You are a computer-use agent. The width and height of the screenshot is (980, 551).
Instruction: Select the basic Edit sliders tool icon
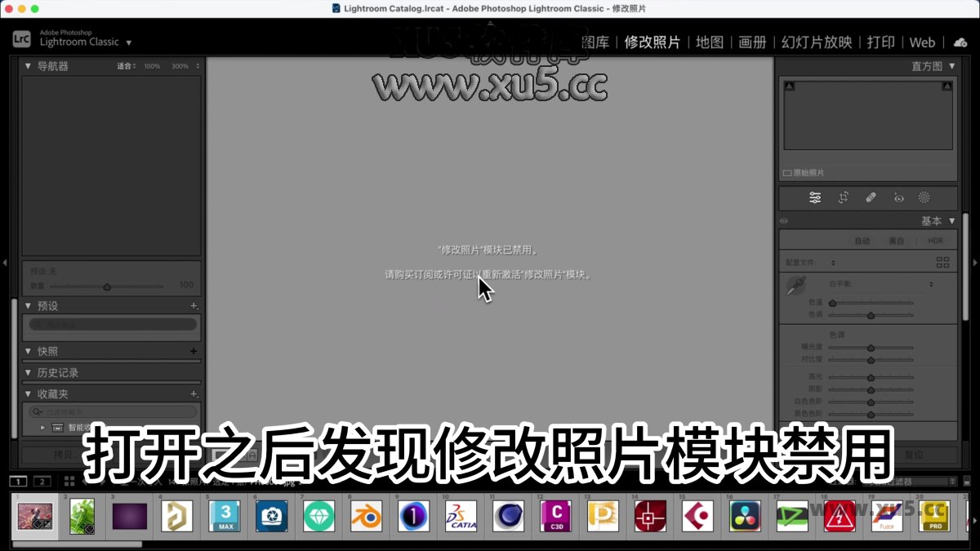(x=817, y=198)
